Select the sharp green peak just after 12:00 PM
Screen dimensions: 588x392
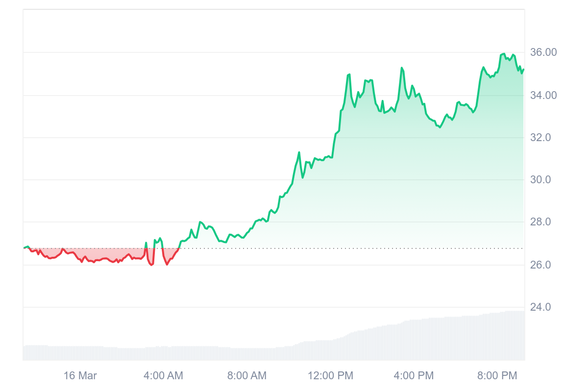tap(349, 74)
